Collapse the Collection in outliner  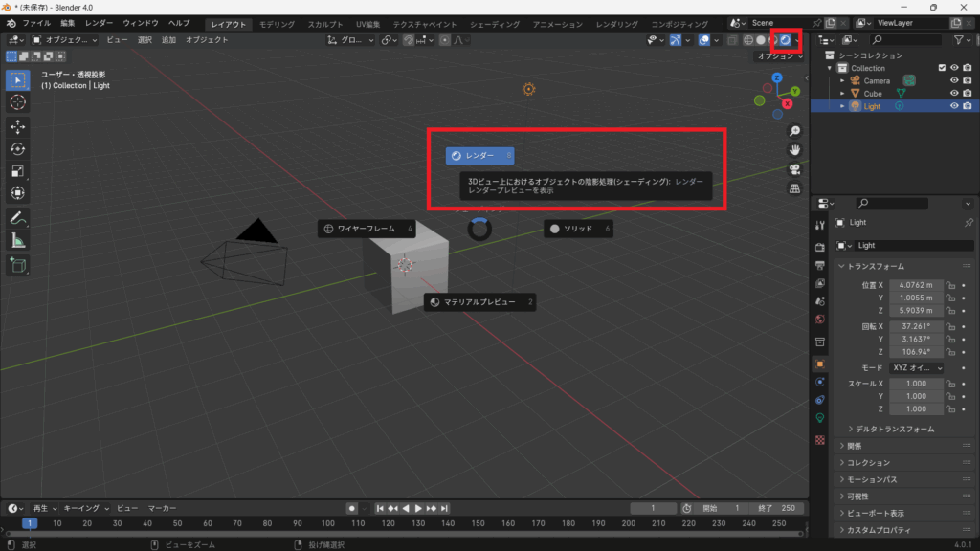[x=830, y=68]
